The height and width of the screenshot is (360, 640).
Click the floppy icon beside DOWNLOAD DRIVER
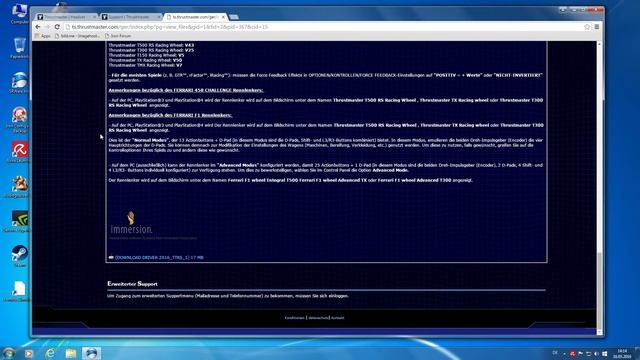pos(111,258)
